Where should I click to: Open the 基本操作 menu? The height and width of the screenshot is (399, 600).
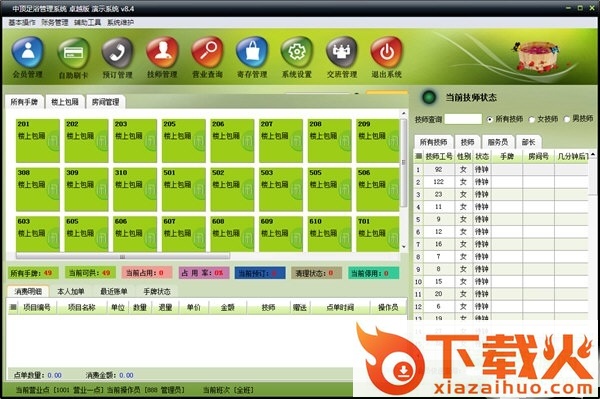[22, 23]
